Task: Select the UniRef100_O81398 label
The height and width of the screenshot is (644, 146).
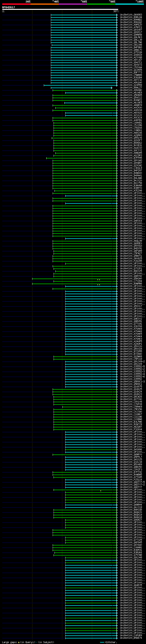Action: click(131, 45)
